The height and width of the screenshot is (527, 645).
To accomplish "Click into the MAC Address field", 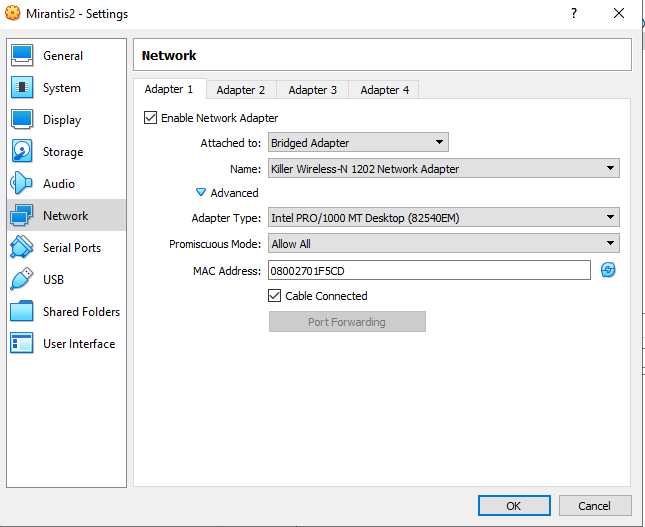I will (428, 271).
